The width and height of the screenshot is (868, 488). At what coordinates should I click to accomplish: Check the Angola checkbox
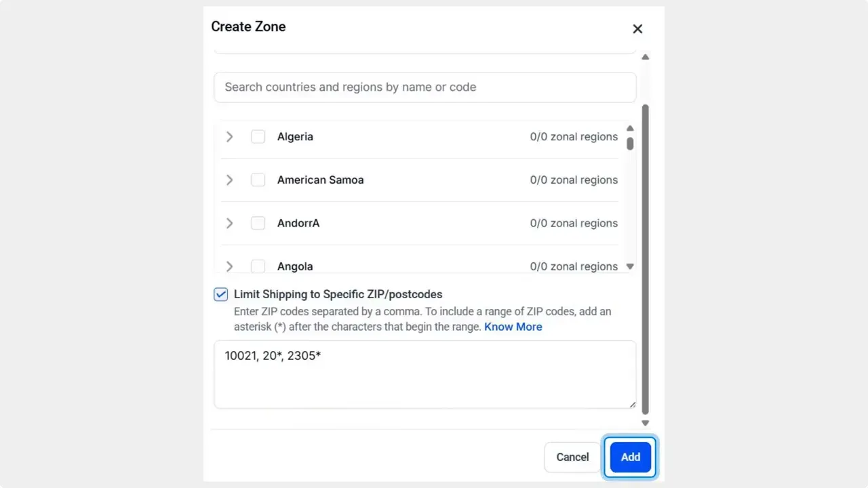(x=258, y=266)
